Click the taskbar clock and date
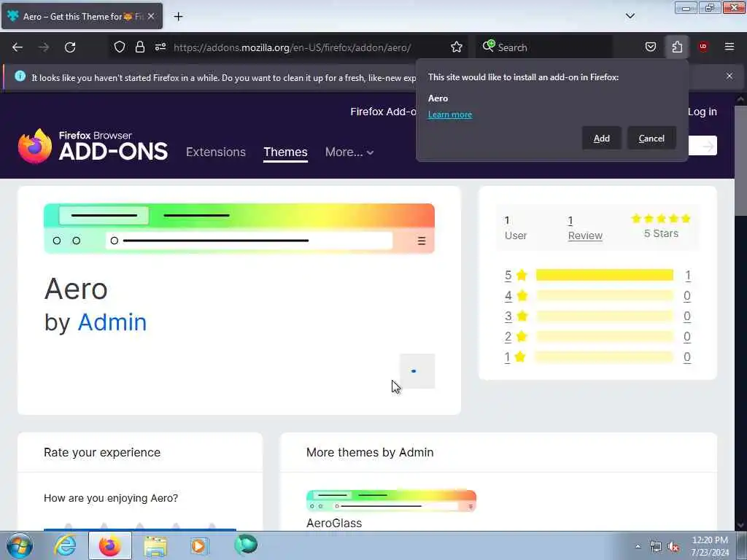Screen dimensions: 747x560 pos(710,546)
